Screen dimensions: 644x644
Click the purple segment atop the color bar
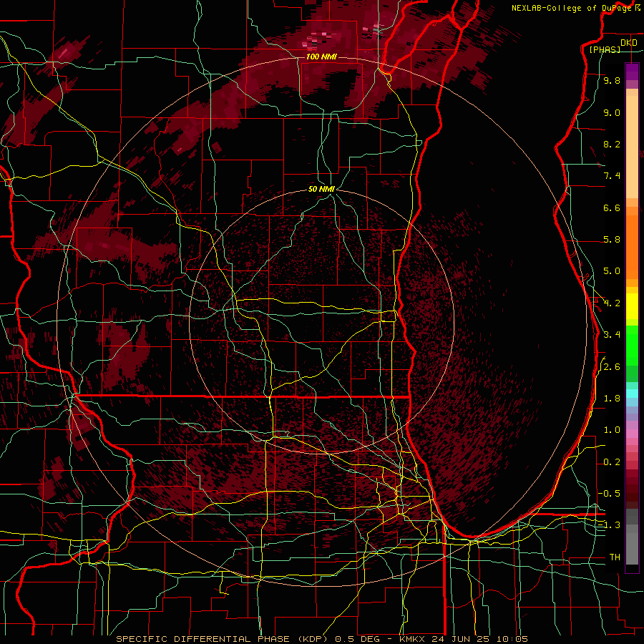coord(632,72)
